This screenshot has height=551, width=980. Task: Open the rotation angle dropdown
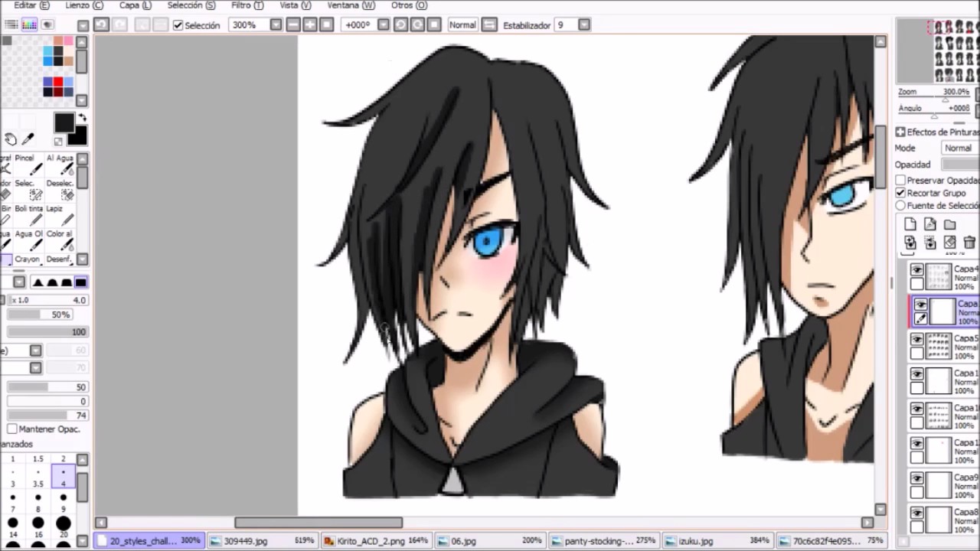pos(384,24)
